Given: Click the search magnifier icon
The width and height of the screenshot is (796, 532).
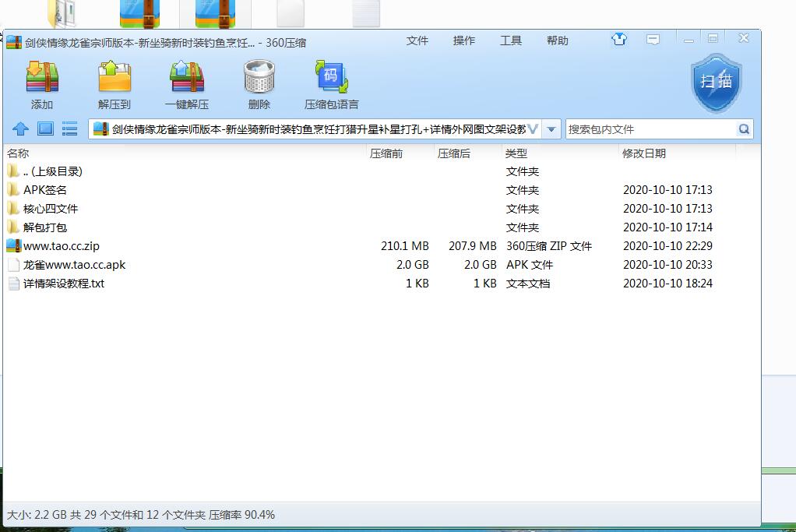Looking at the screenshot, I should pyautogui.click(x=744, y=129).
